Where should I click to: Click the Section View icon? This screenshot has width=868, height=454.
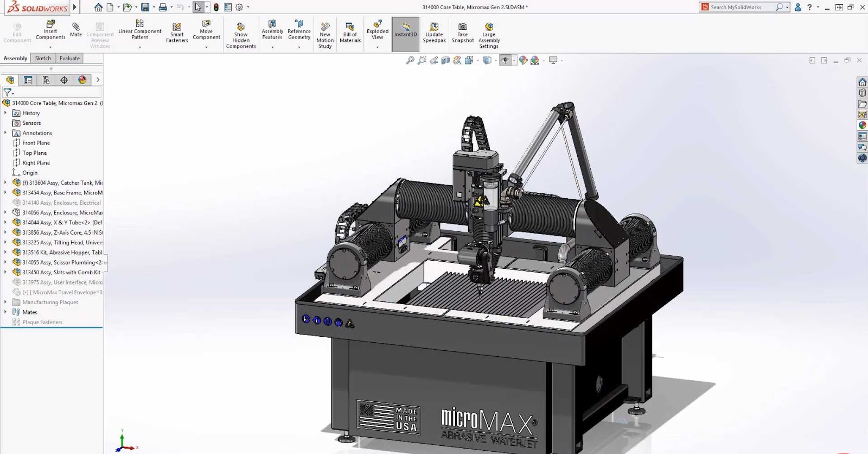point(445,60)
